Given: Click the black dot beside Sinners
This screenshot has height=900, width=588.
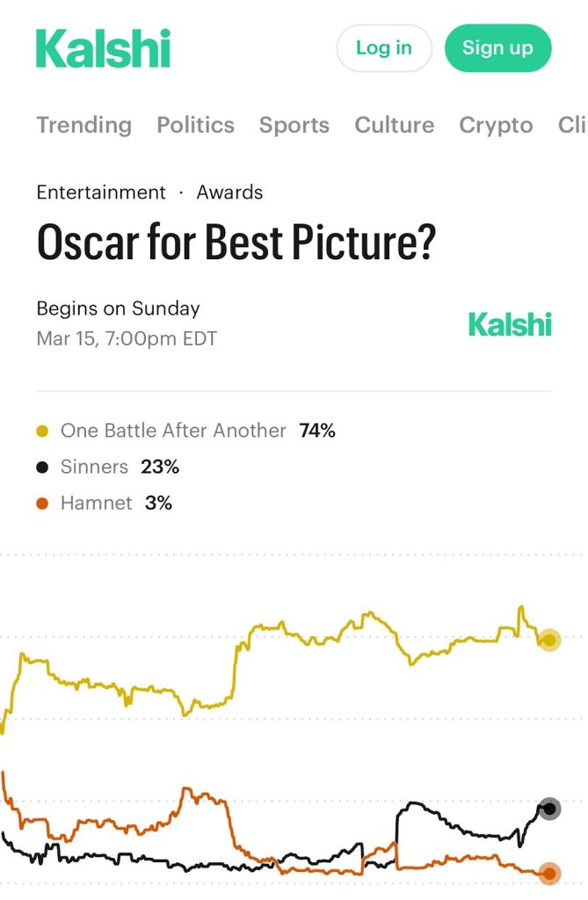Looking at the screenshot, I should point(42,468).
